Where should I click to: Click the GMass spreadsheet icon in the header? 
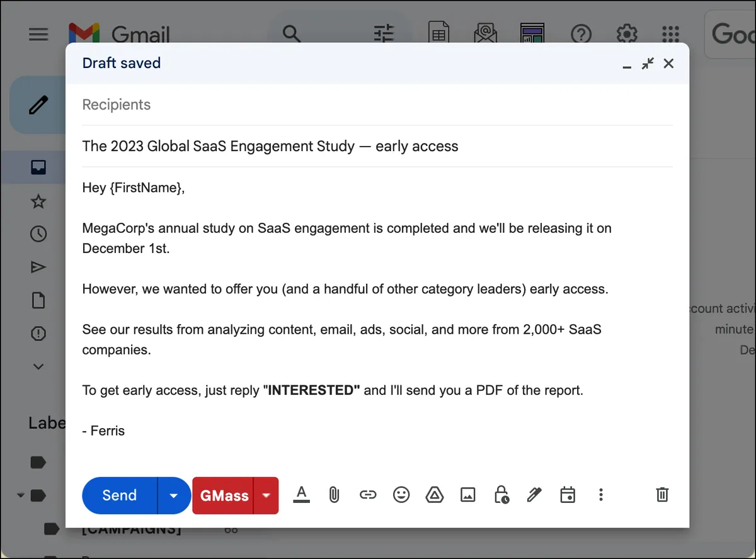(x=438, y=33)
